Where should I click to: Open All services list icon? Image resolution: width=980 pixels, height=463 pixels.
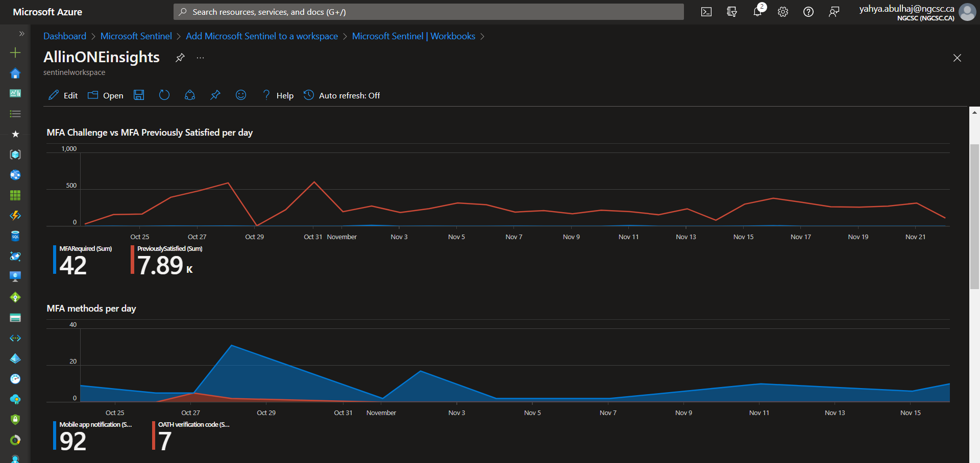click(x=15, y=114)
